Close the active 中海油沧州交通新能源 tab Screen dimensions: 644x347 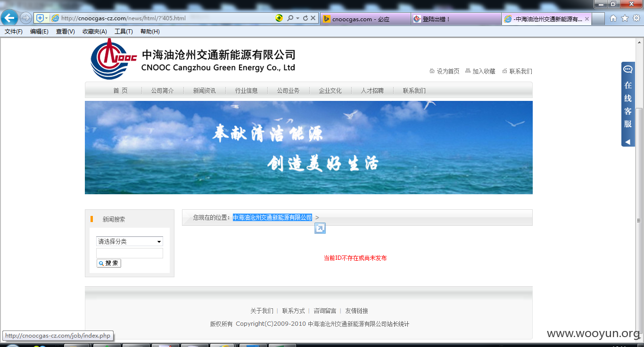point(587,19)
